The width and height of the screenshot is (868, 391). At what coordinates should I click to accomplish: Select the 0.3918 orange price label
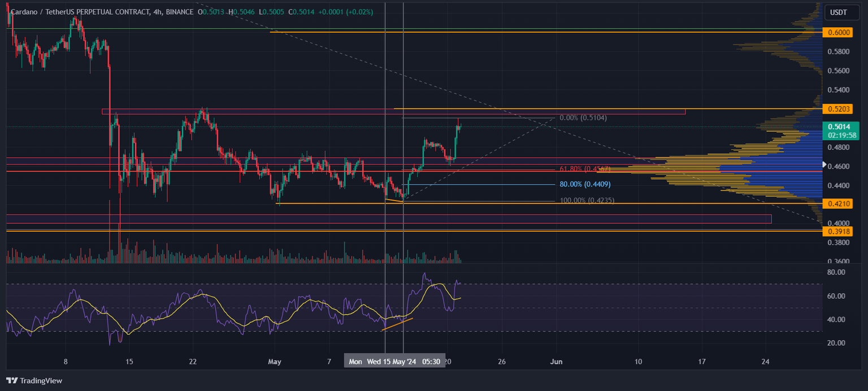point(838,231)
